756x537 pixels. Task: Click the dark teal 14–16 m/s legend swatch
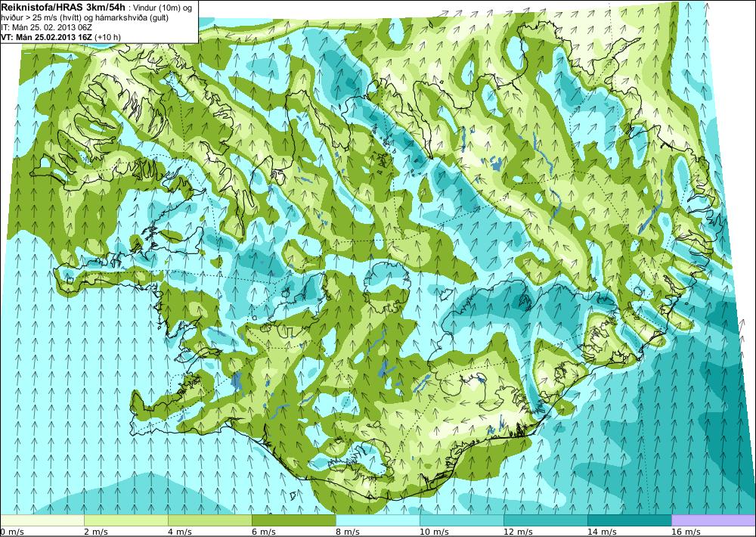pos(630,520)
